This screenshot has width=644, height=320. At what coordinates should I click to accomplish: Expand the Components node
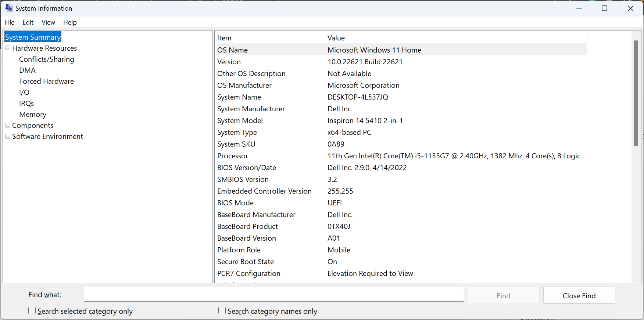click(x=8, y=125)
